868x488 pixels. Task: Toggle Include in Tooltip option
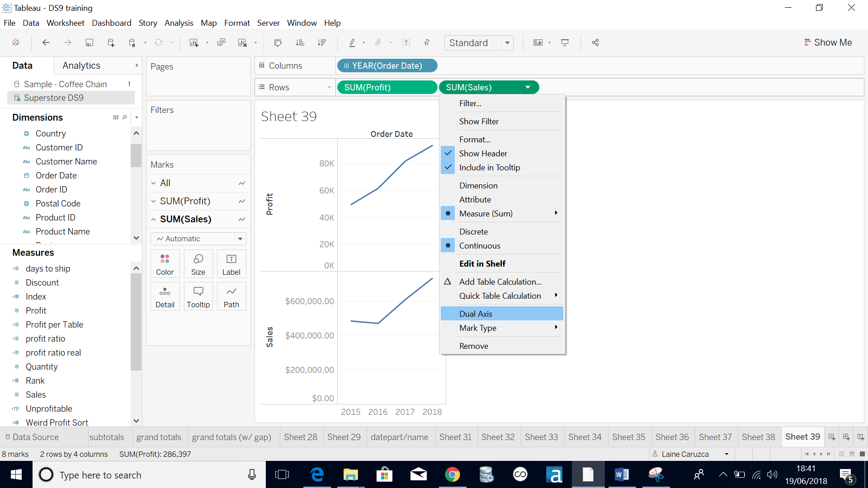pos(489,168)
